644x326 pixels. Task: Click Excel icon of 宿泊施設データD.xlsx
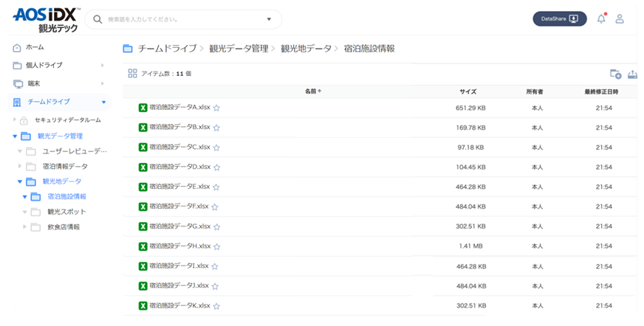pos(143,167)
